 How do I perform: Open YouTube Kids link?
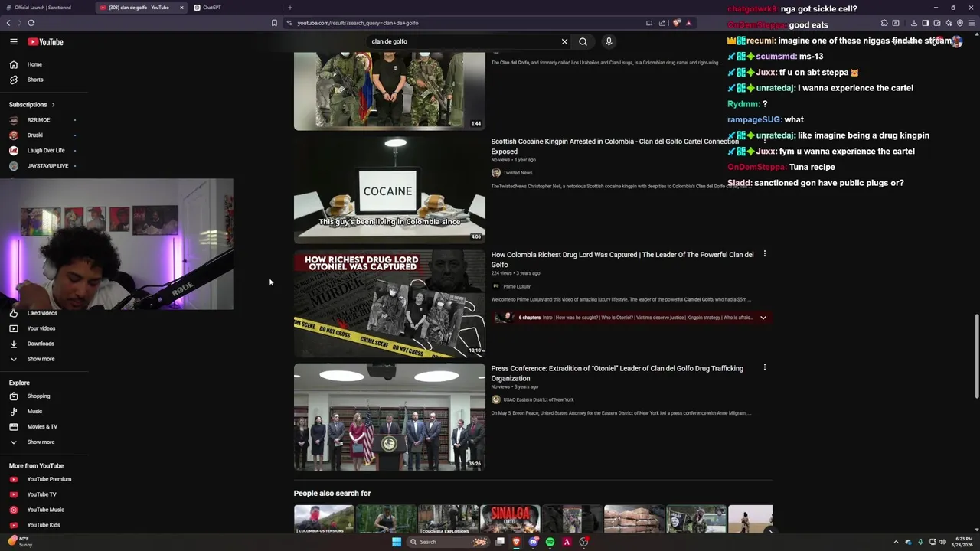coord(44,525)
